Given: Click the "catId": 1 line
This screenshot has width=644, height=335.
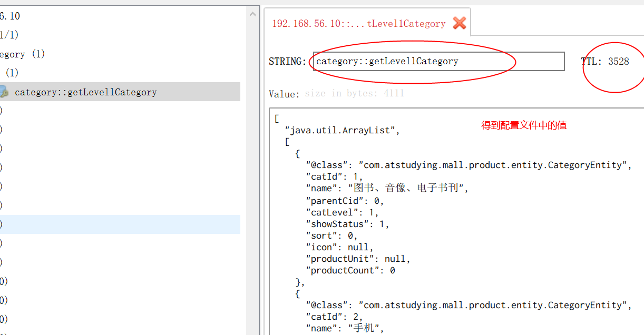Looking at the screenshot, I should [335, 176].
